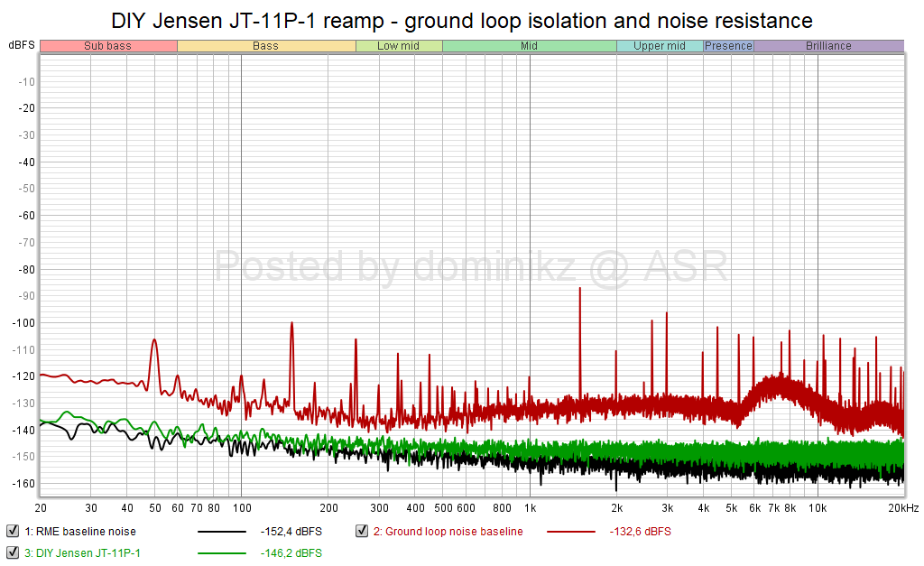The width and height of the screenshot is (924, 566).
Task: Click the '-60' label on the dBFS axis
Action: (26, 216)
